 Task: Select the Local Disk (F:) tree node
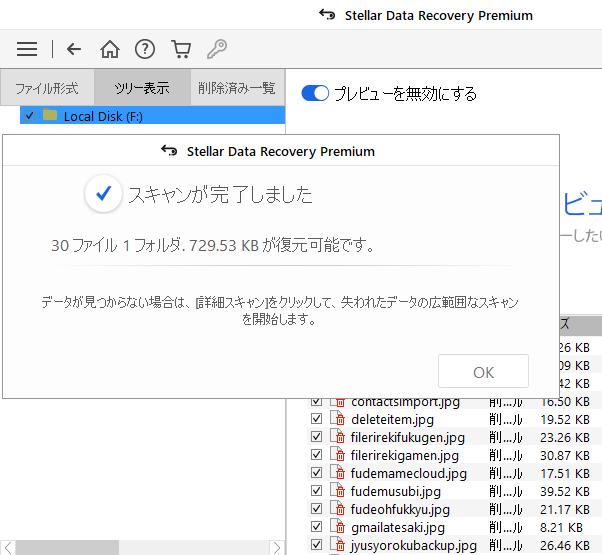pyautogui.click(x=102, y=116)
